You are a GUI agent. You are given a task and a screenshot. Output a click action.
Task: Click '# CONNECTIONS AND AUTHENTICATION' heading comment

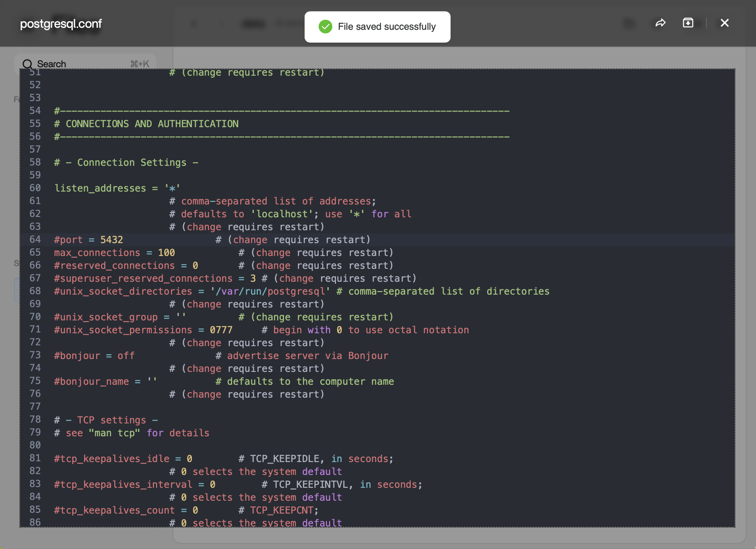[x=146, y=124]
